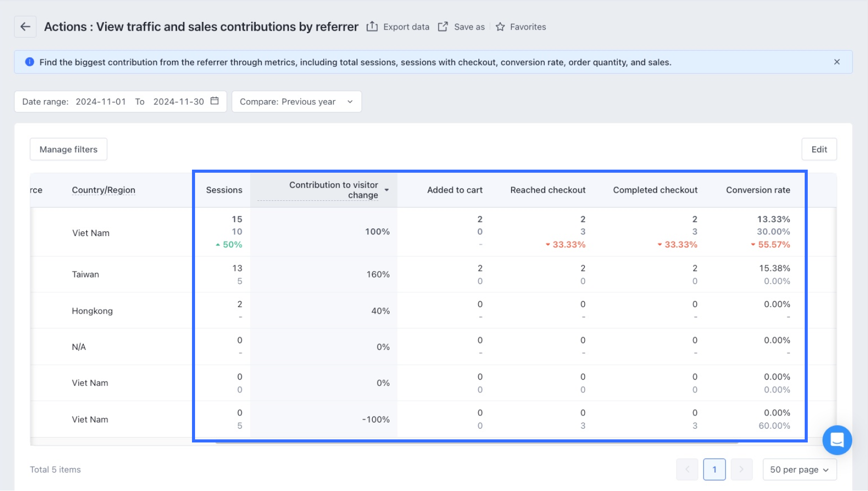Open the date range calendar icon
Screen dimensions: 868x491
click(215, 101)
